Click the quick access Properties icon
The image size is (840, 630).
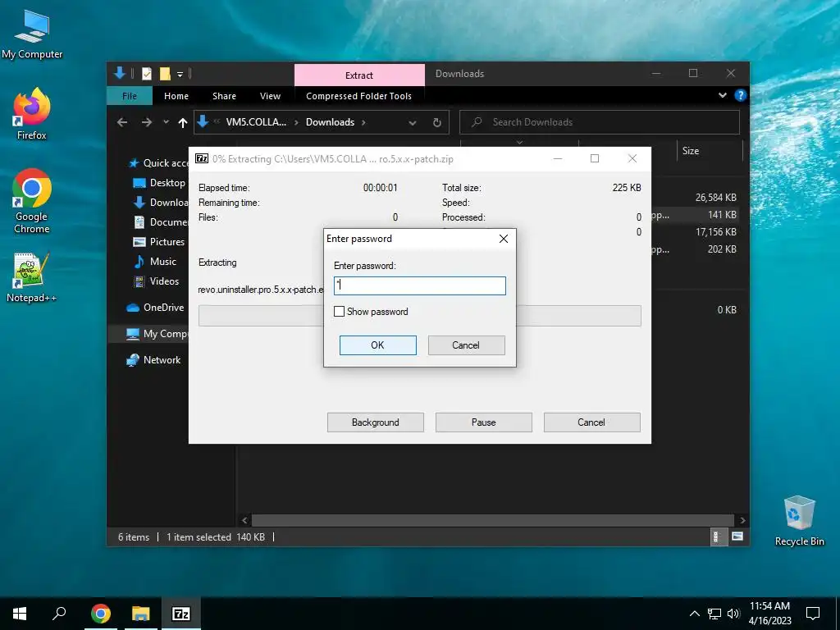click(146, 74)
